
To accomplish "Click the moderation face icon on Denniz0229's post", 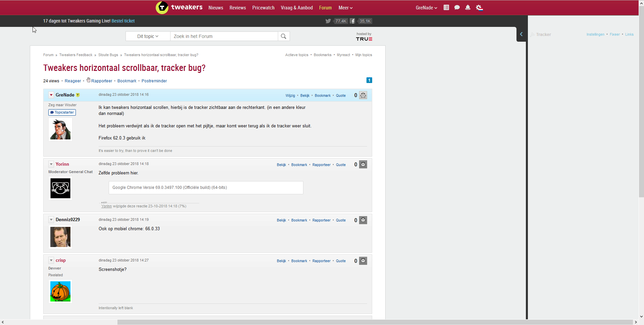I will (363, 220).
